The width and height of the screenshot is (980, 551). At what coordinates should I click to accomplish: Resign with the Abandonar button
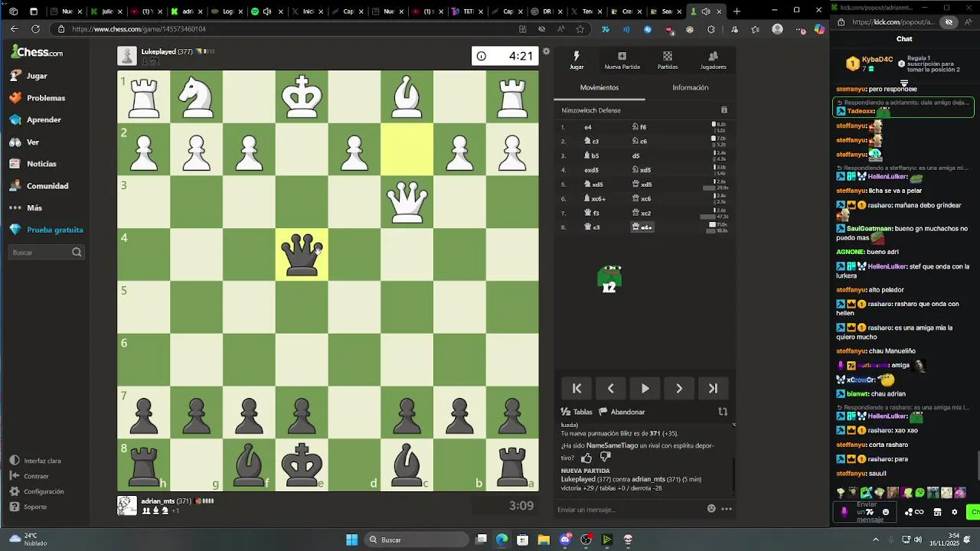622,412
